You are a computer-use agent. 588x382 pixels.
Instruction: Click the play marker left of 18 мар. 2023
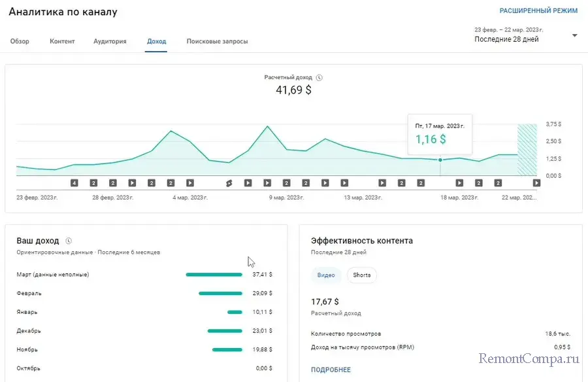tap(459, 183)
